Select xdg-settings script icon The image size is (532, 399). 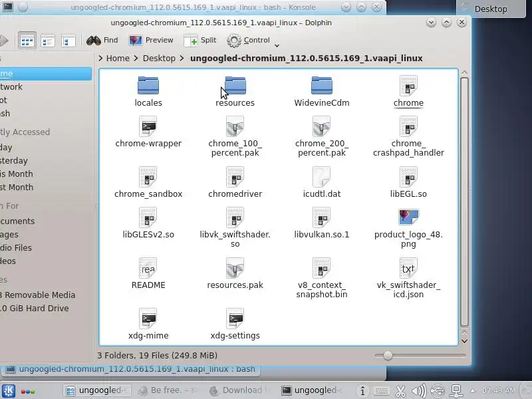pyautogui.click(x=235, y=319)
